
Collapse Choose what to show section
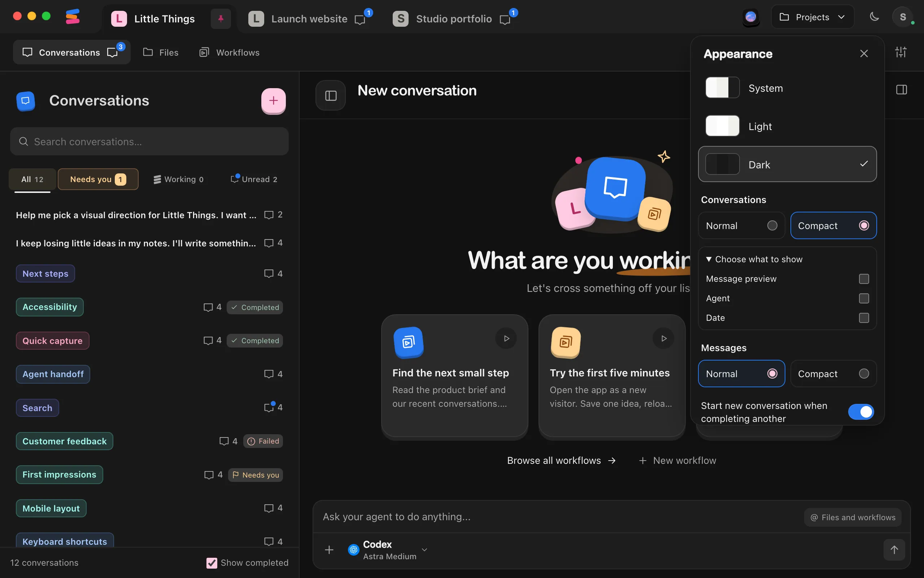(754, 259)
